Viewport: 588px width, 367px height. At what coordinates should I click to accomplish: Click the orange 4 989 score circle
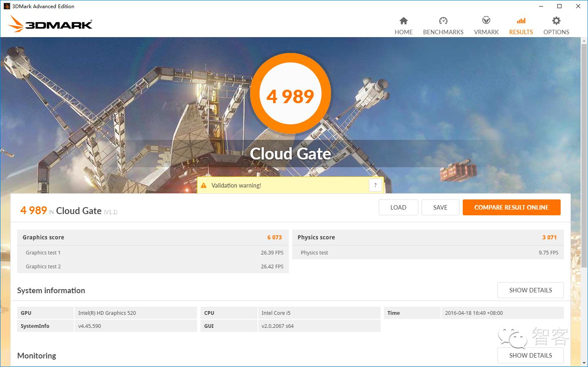[290, 95]
